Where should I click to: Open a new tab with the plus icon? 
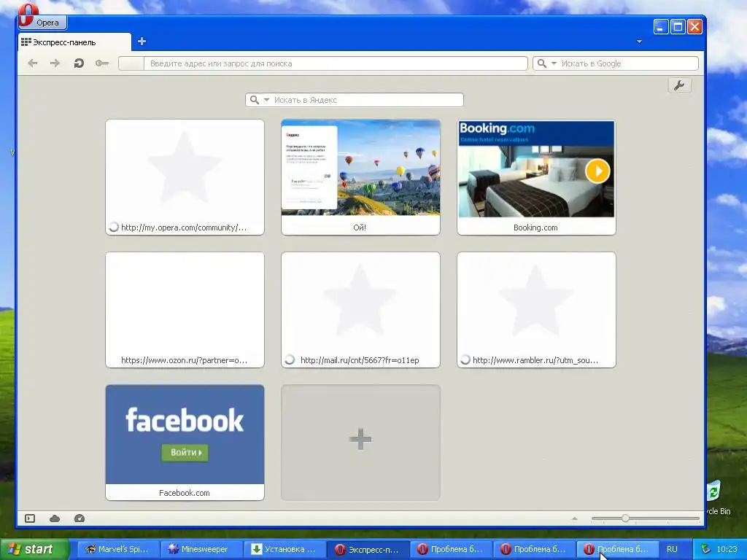click(142, 42)
